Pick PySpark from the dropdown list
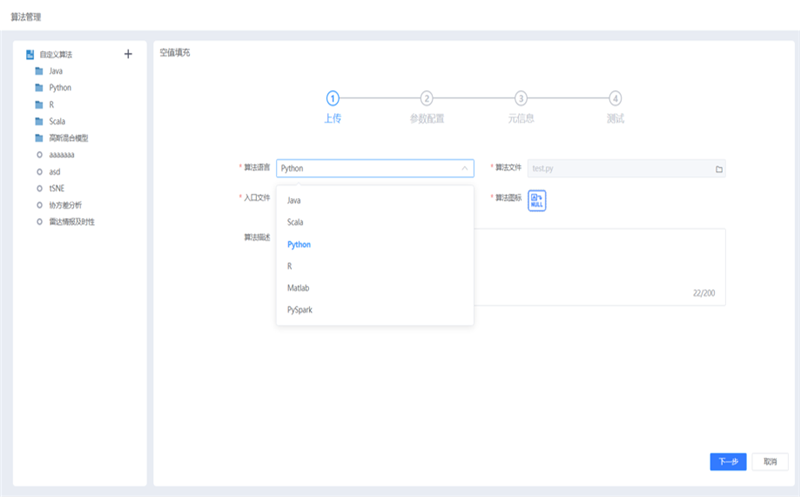The image size is (800, 497). 300,310
